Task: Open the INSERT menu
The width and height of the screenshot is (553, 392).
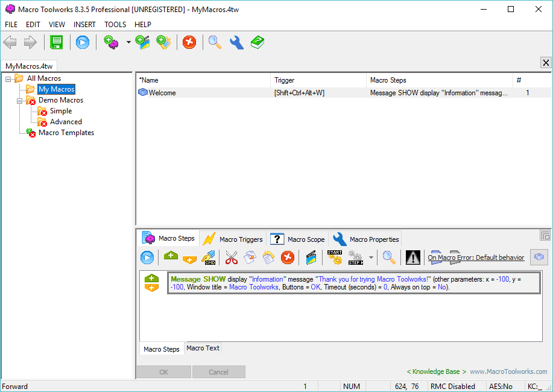Action: pos(84,24)
